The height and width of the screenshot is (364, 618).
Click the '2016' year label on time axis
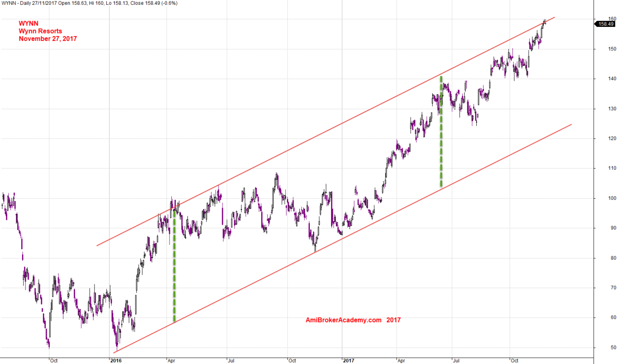click(x=116, y=360)
